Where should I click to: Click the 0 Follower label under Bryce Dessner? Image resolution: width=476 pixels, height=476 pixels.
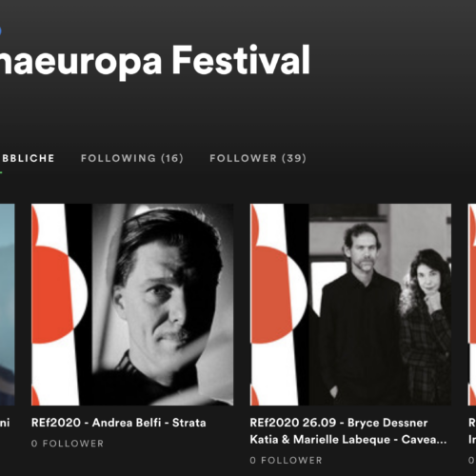[286, 460]
